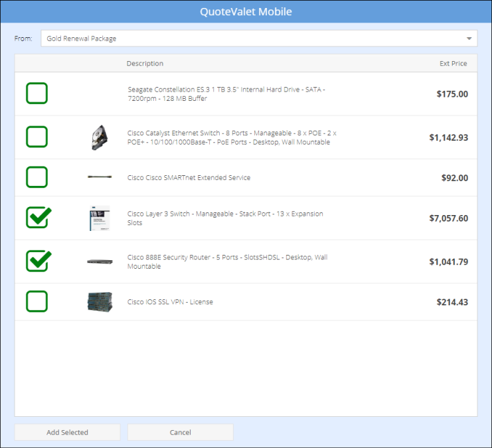Click the 888E Security Router image

coord(100,261)
